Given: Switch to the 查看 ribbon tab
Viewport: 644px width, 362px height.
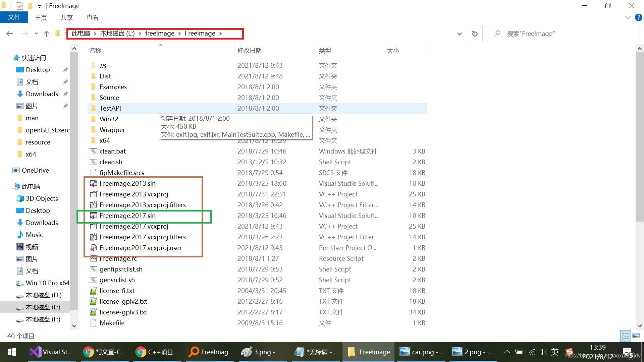Looking at the screenshot, I should [x=92, y=17].
